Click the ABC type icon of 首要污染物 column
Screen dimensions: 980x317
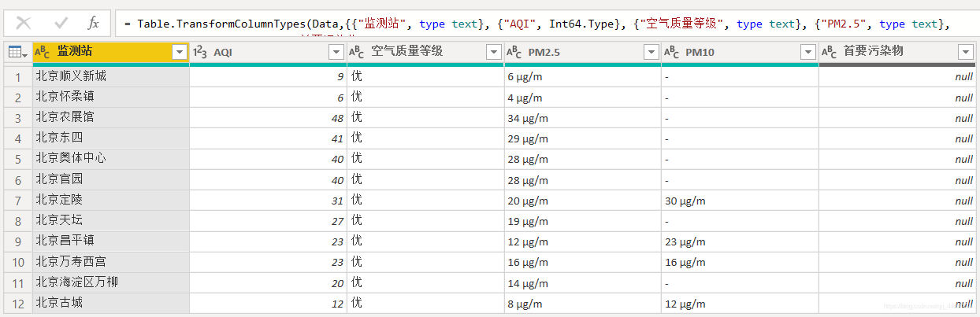click(x=829, y=52)
